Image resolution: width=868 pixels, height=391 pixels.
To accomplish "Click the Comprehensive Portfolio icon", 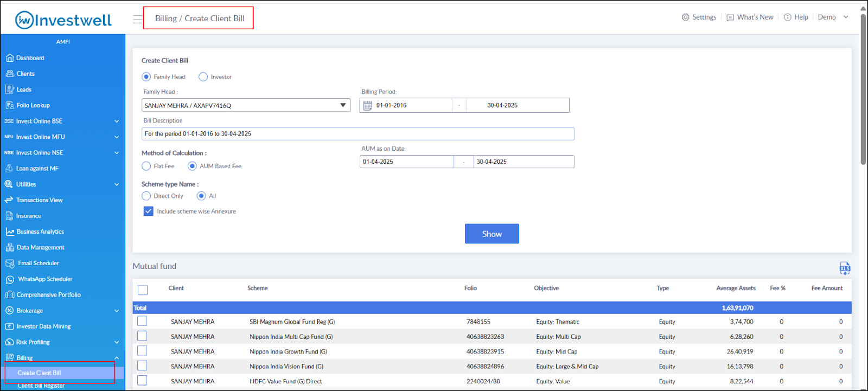I will tap(9, 295).
